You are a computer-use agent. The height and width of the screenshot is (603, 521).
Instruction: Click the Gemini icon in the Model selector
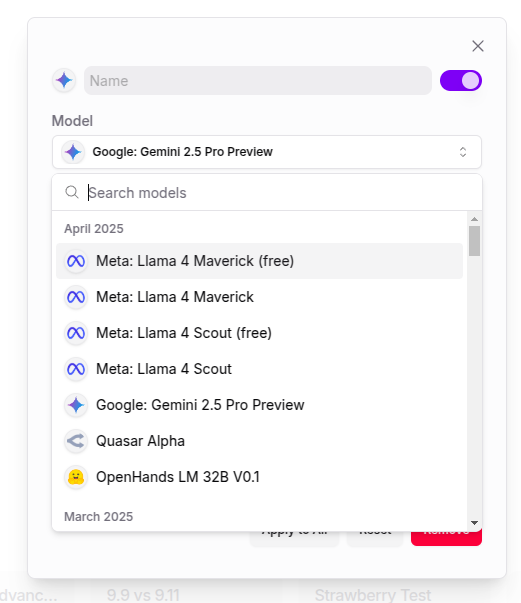coord(73,152)
